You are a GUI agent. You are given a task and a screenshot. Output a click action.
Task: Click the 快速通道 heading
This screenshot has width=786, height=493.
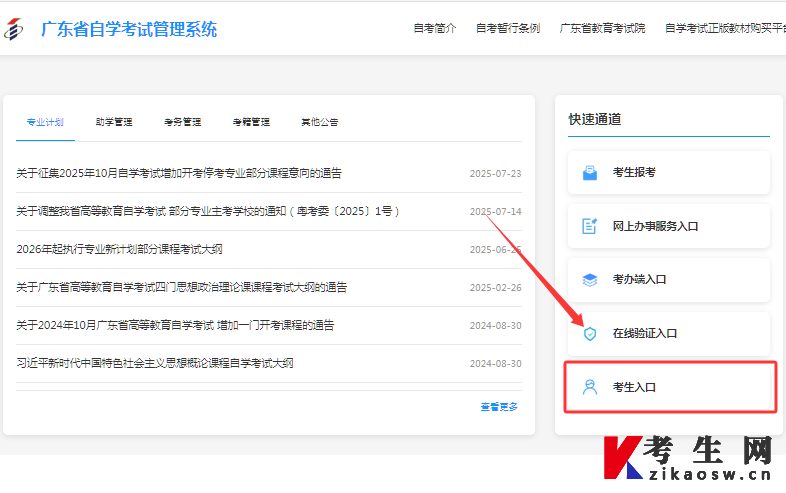pyautogui.click(x=595, y=119)
